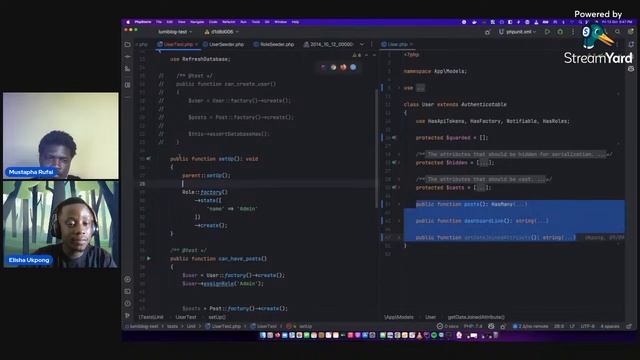This screenshot has height=360, width=640.
Task: Show hidden editor tabs chevron
Action: 362,44
